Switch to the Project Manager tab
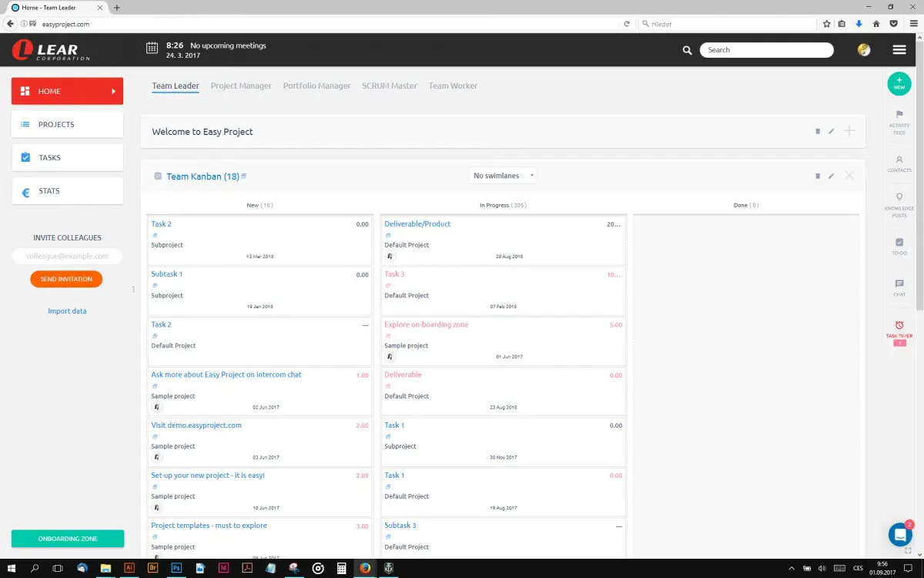Viewport: 924px width, 578px height. click(241, 86)
